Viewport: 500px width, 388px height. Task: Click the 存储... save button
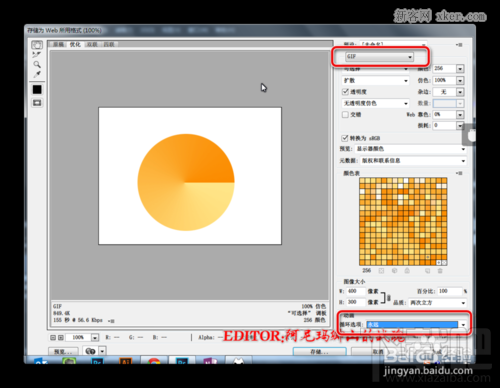tap(320, 352)
